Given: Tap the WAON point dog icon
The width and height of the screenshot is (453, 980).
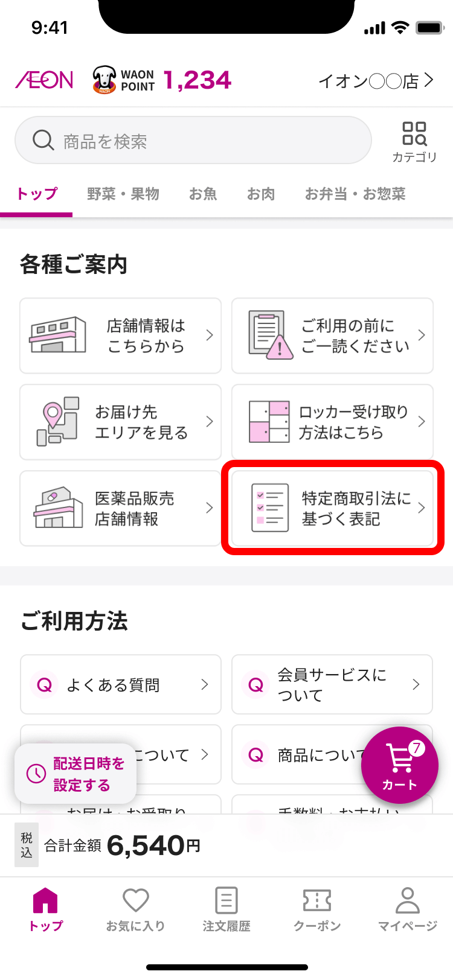Looking at the screenshot, I should tap(104, 80).
